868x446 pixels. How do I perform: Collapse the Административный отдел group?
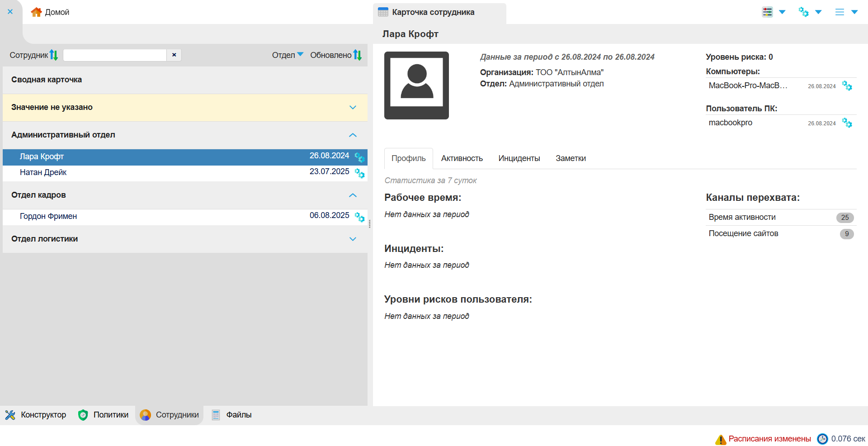pyautogui.click(x=353, y=135)
